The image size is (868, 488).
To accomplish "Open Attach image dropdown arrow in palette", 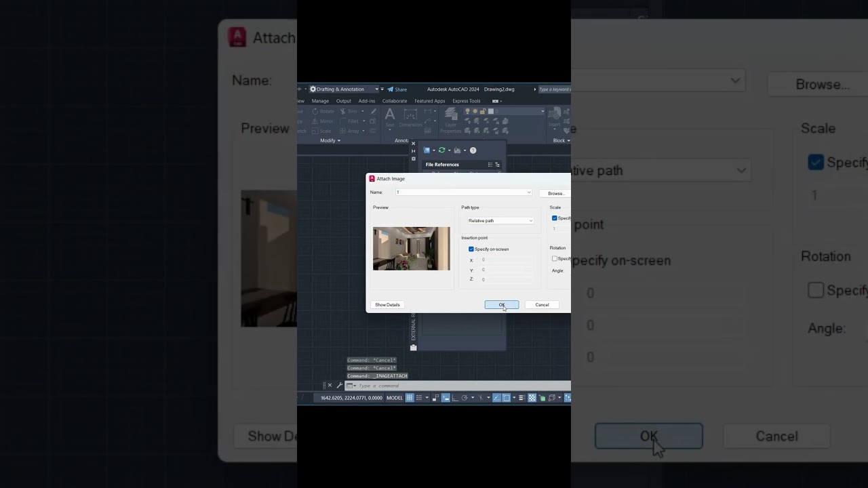I will pos(434,150).
